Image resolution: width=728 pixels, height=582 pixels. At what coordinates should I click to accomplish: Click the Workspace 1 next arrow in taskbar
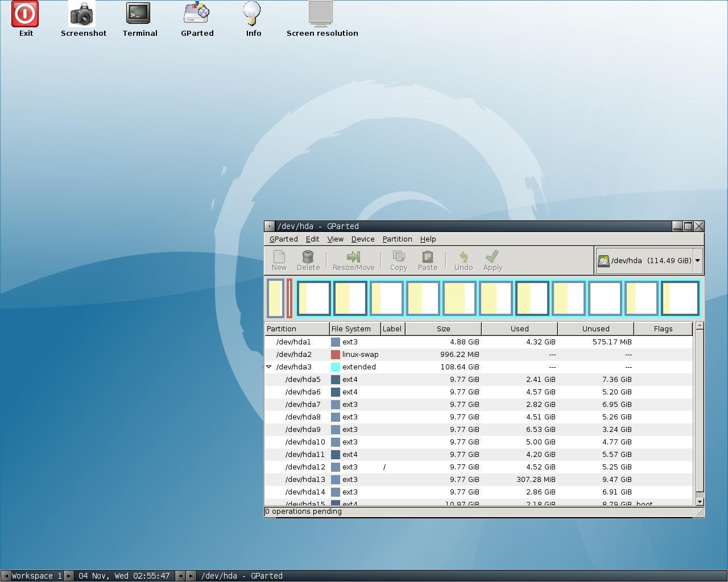tap(69, 576)
